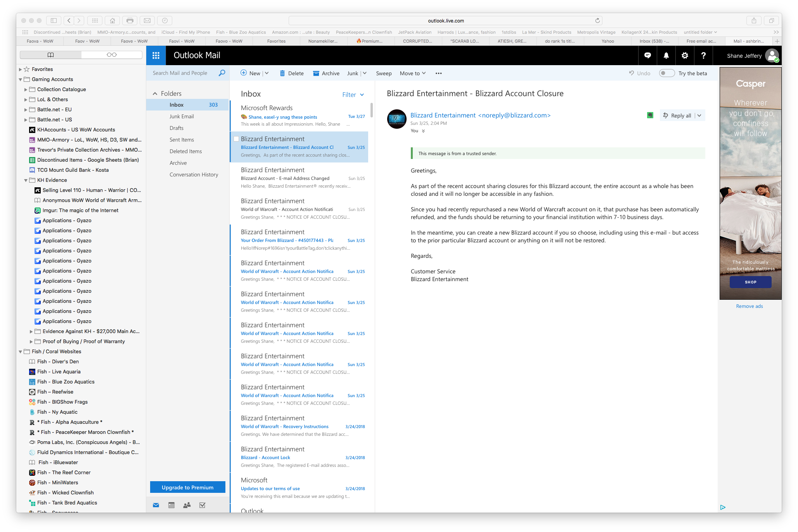The height and width of the screenshot is (532, 798).
Task: Toggle the Try the beta switch
Action: click(666, 73)
